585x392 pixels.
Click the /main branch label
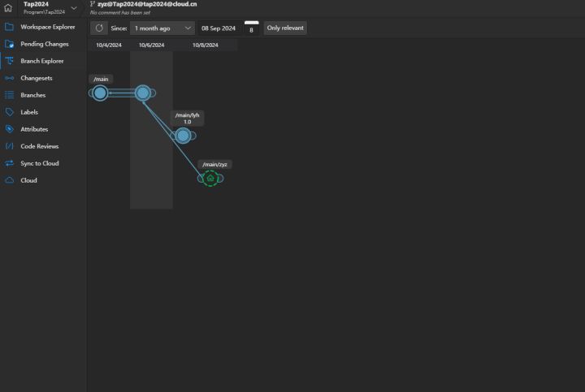[x=101, y=79]
